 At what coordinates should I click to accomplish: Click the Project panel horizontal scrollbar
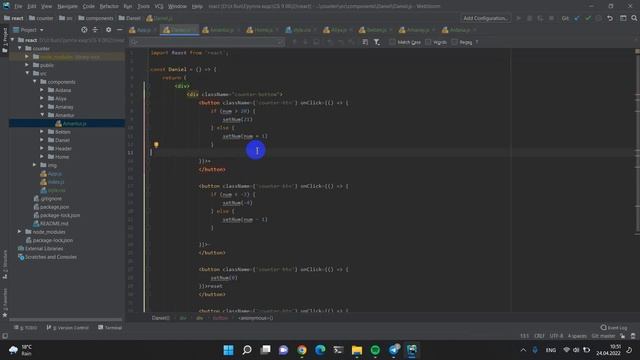(x=66, y=319)
